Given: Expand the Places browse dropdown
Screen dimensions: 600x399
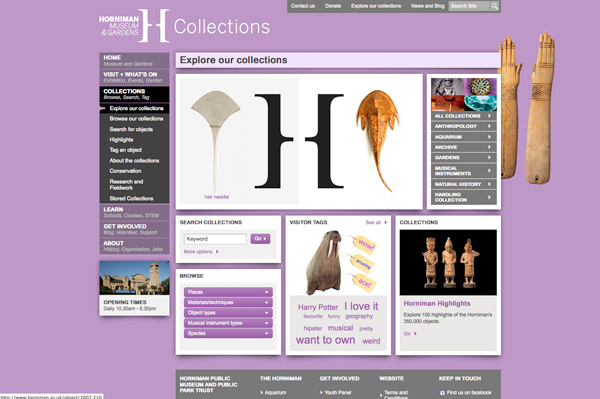Looking at the screenshot, I should pos(228,292).
